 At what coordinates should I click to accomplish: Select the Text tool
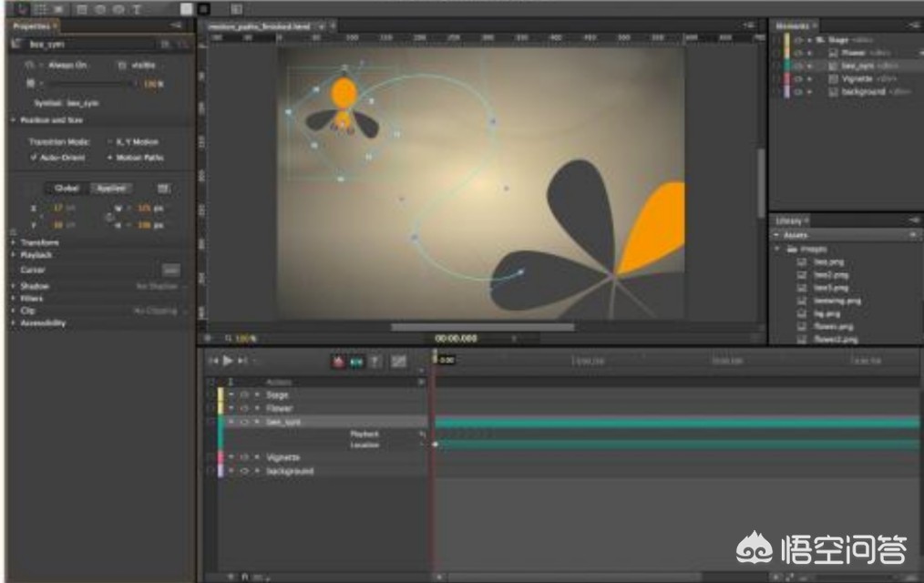136,9
